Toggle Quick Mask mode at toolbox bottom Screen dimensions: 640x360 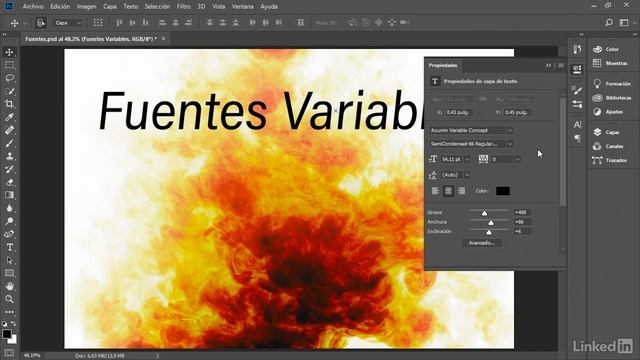coord(9,353)
